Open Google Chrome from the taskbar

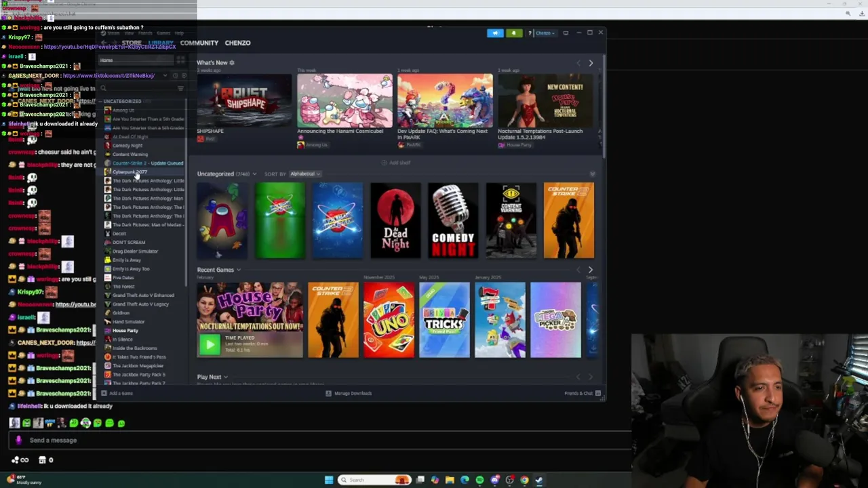(524, 480)
